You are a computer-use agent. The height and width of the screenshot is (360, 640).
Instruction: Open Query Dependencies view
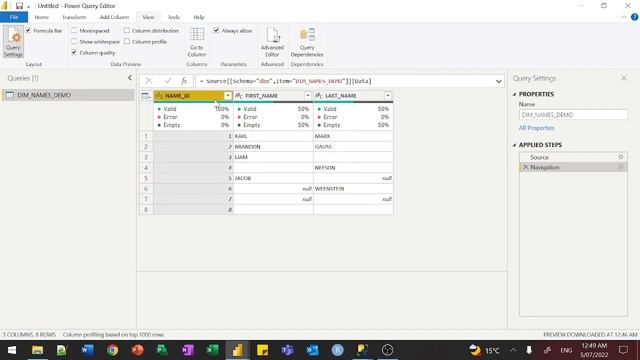(x=307, y=42)
